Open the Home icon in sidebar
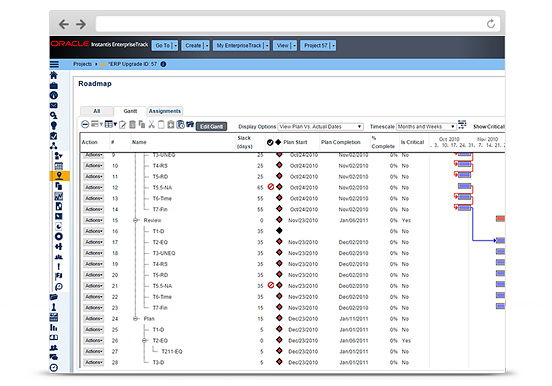The width and height of the screenshot is (552, 386). coord(54,75)
